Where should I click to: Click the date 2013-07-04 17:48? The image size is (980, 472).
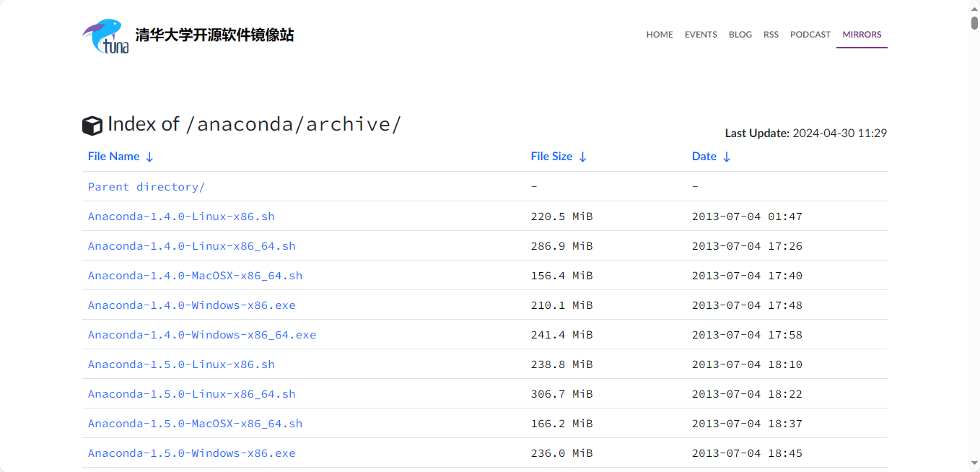(x=747, y=305)
